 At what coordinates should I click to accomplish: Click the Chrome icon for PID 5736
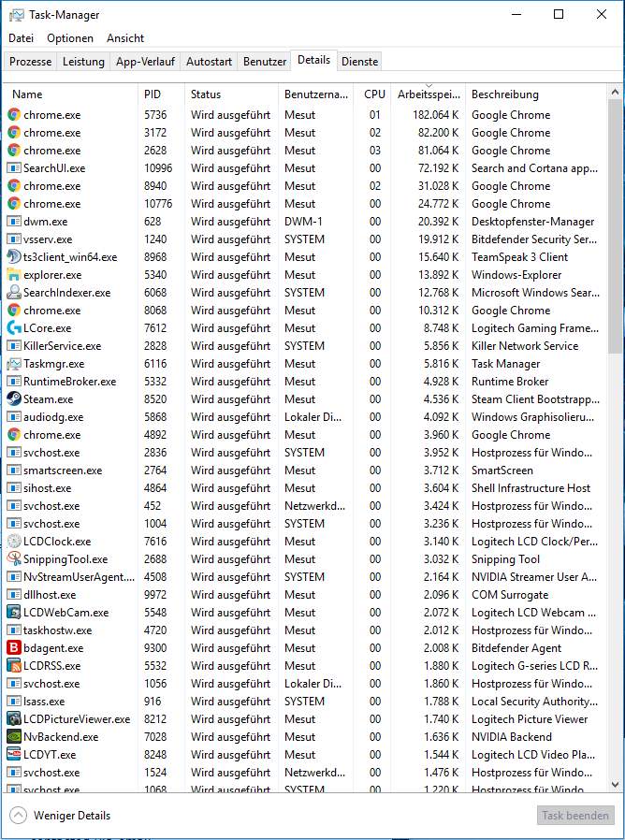[14, 115]
